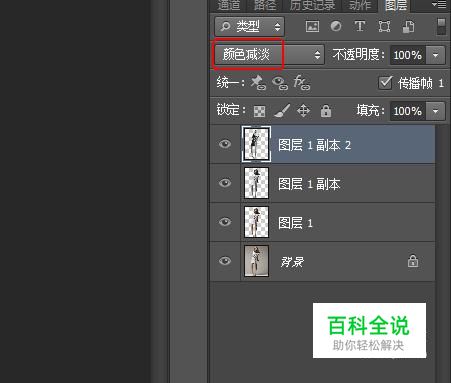This screenshot has height=383, width=451.
Task: Select thumbnail of 图层 1
Action: [256, 222]
